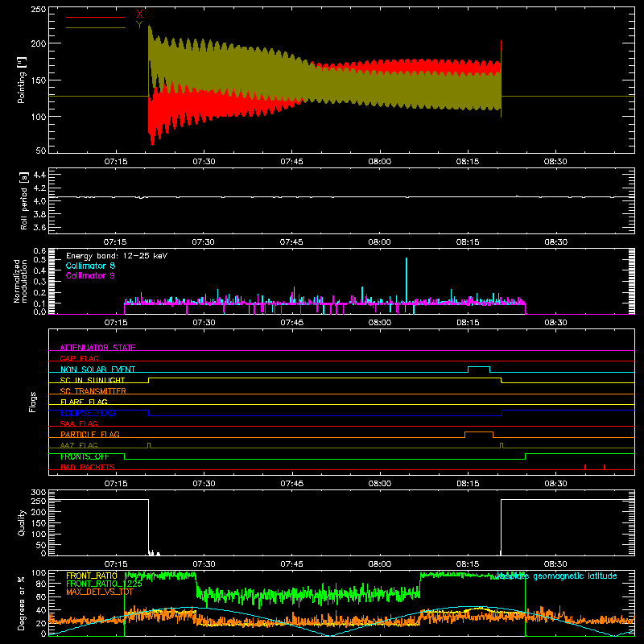The image size is (644, 644).
Task: Click the 07:30 time label under the Flags plot
Action: pos(204,484)
